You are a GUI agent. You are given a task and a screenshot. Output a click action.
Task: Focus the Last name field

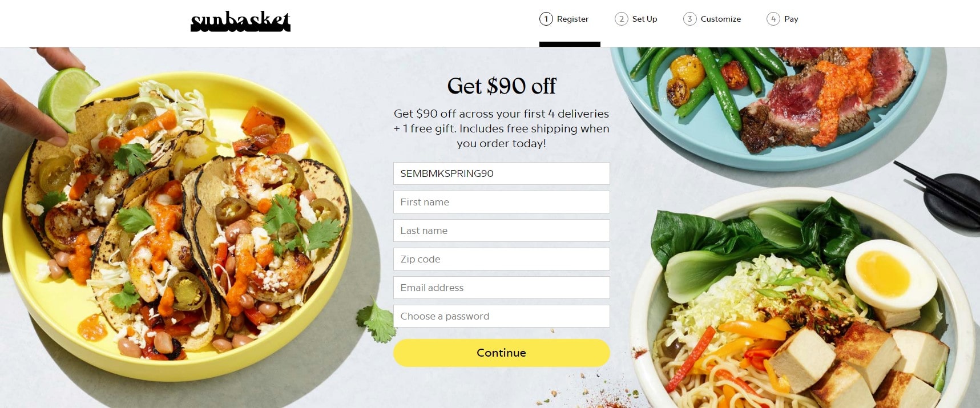point(501,231)
